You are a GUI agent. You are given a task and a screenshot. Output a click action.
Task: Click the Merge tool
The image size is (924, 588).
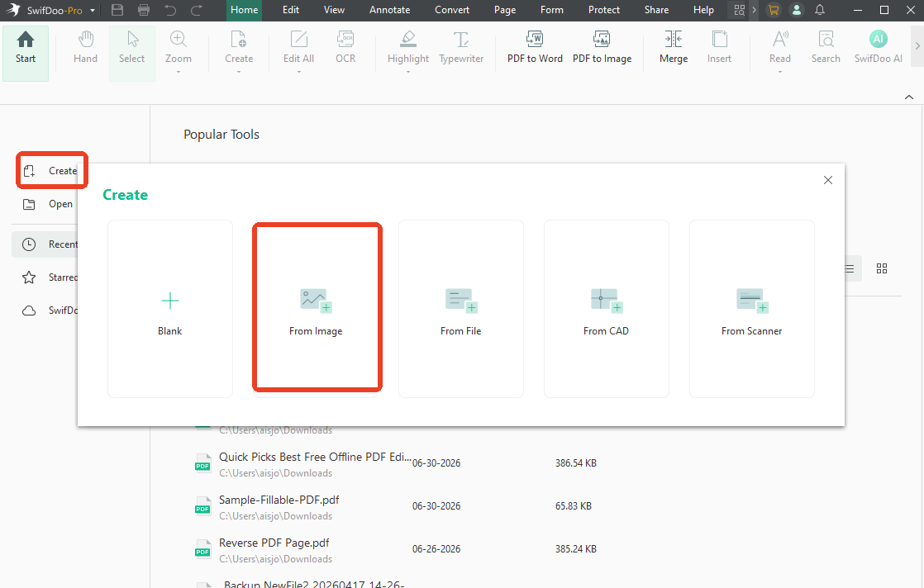coord(674,48)
